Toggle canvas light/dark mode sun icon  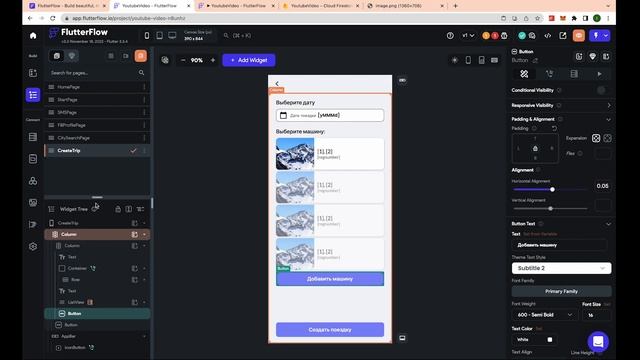pos(454,60)
